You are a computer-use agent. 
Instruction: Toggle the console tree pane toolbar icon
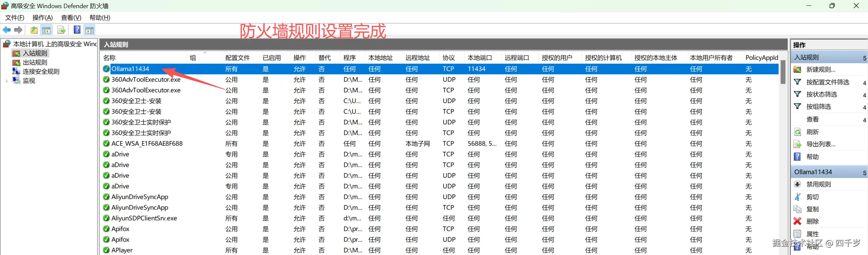46,30
